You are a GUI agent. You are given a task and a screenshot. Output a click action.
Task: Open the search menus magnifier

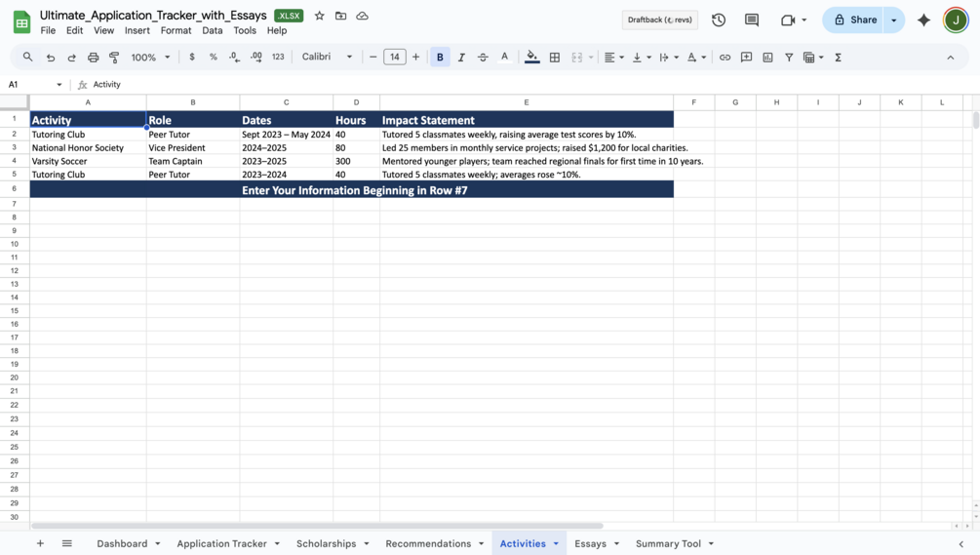pos(27,57)
